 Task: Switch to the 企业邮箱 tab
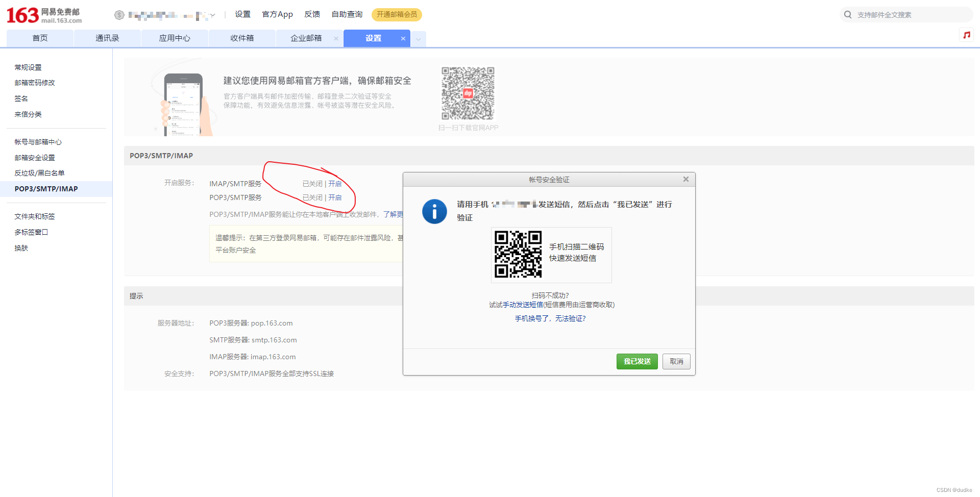tap(306, 38)
